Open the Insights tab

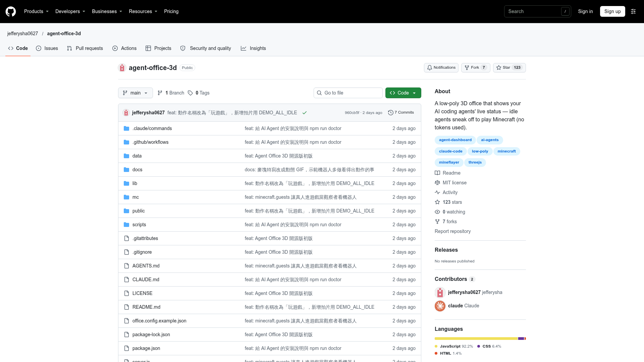[x=253, y=48]
